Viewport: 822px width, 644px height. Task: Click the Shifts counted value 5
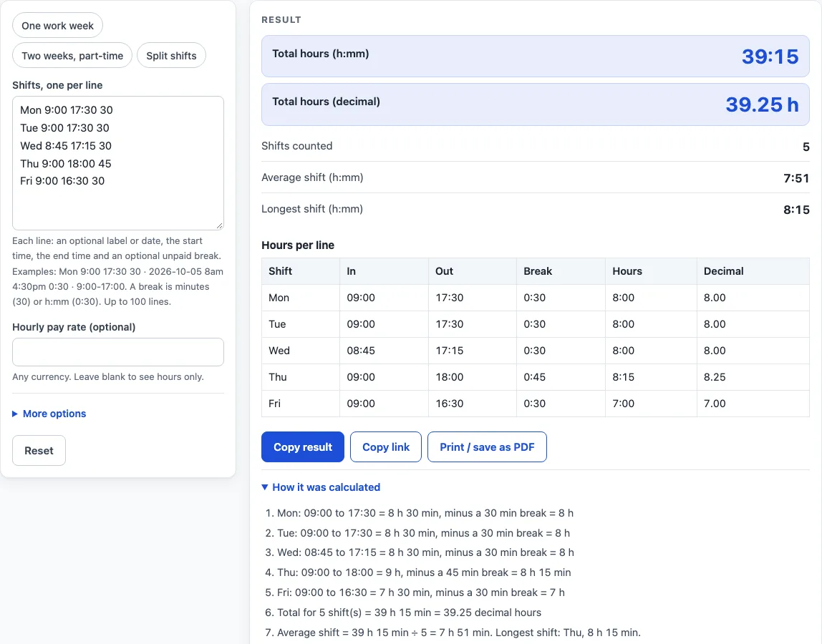[x=806, y=147]
